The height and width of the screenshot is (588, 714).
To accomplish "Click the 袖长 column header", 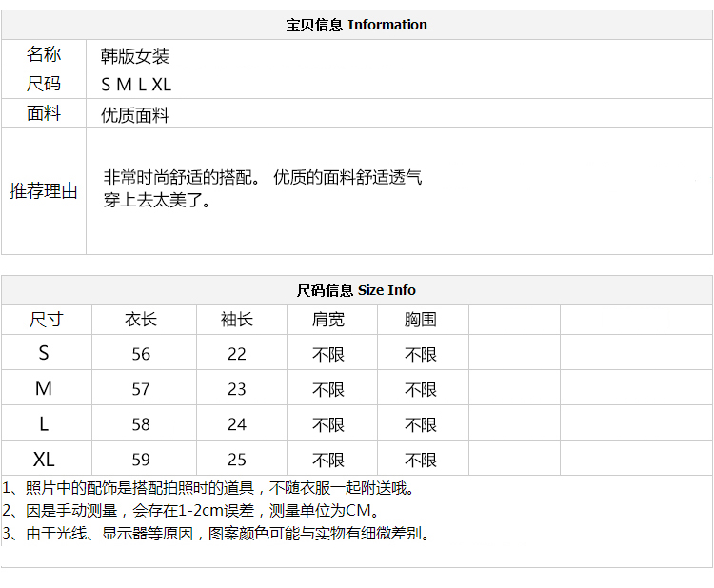I will 237,320.
